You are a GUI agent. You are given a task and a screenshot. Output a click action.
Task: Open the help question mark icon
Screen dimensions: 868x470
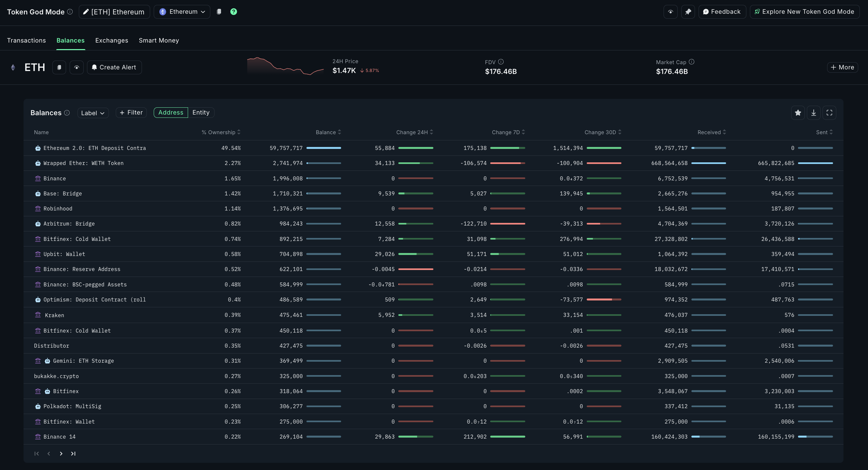234,11
